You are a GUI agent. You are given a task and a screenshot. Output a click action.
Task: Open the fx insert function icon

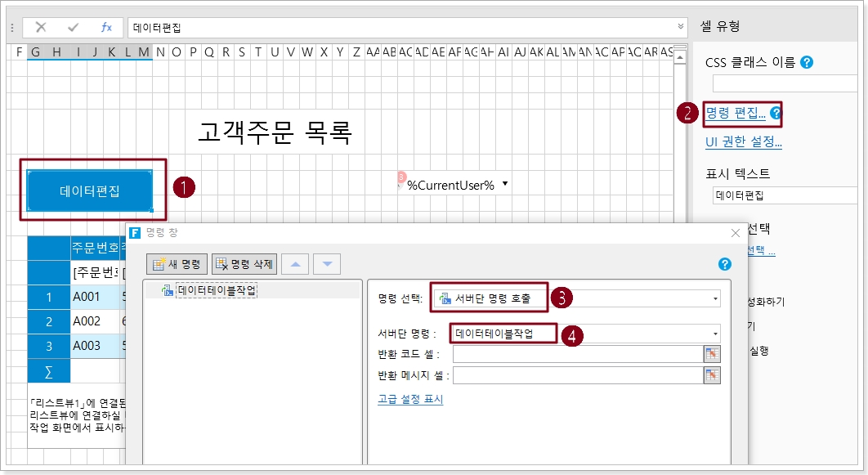click(x=106, y=28)
